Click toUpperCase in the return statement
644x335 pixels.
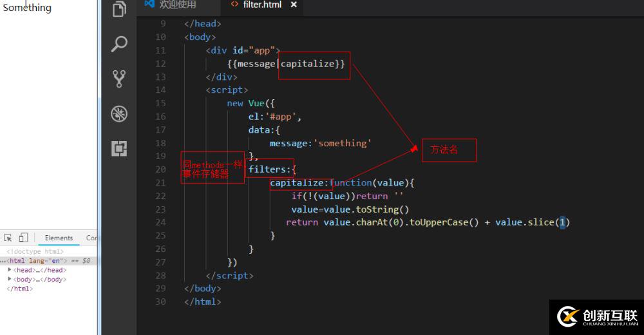(439, 222)
